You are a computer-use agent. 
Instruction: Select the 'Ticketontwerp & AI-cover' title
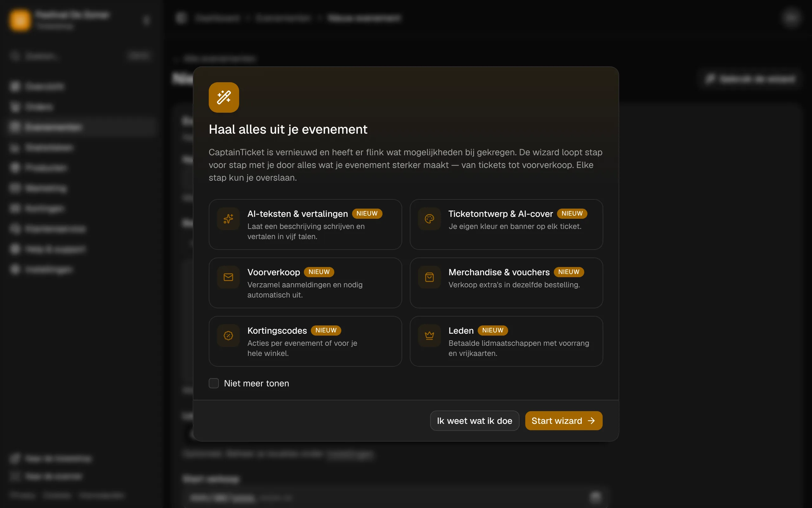[x=501, y=214]
